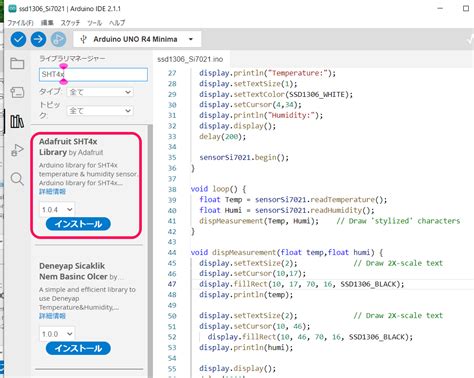This screenshot has height=378, width=474.
Task: Open the ファイル menu
Action: 20,23
